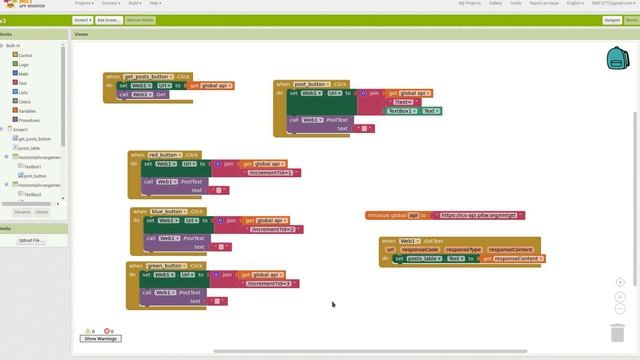Click the Blocks palette vertical scrollbar
The image size is (640, 360).
[x=63, y=96]
